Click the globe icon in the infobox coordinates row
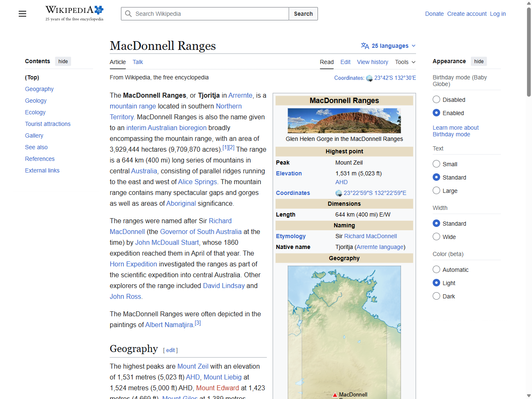The width and height of the screenshot is (532, 399). [x=338, y=193]
